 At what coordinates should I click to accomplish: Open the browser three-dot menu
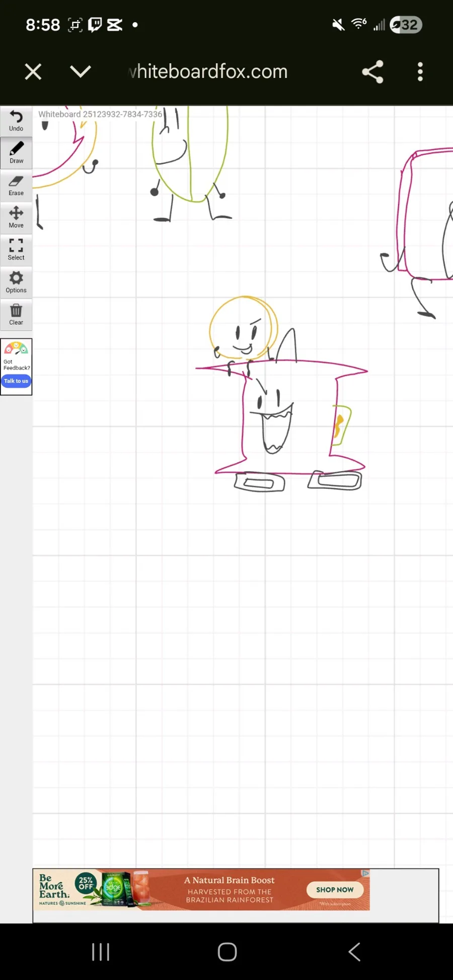(x=420, y=72)
